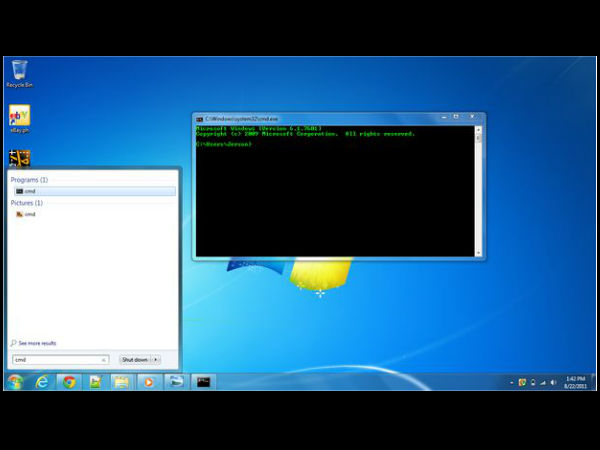600x450 pixels.
Task: Click the command prompt line in console
Action: 224,144
